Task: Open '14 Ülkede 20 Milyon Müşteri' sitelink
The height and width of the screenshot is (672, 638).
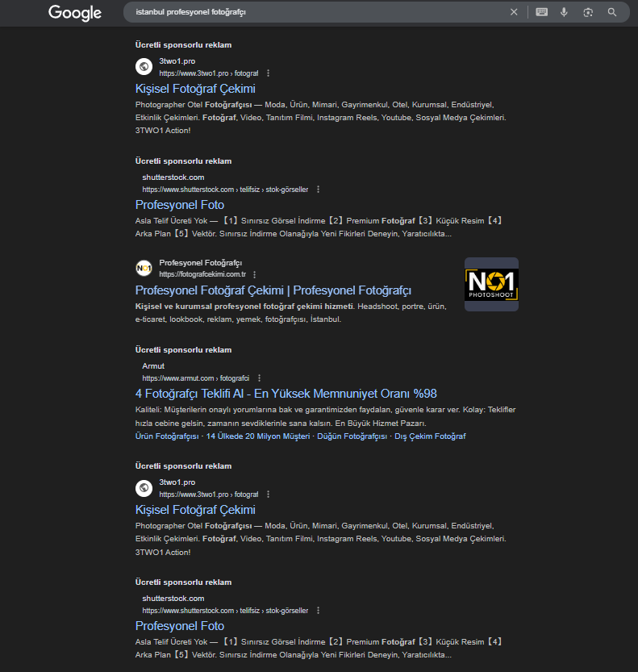Action: point(258,436)
